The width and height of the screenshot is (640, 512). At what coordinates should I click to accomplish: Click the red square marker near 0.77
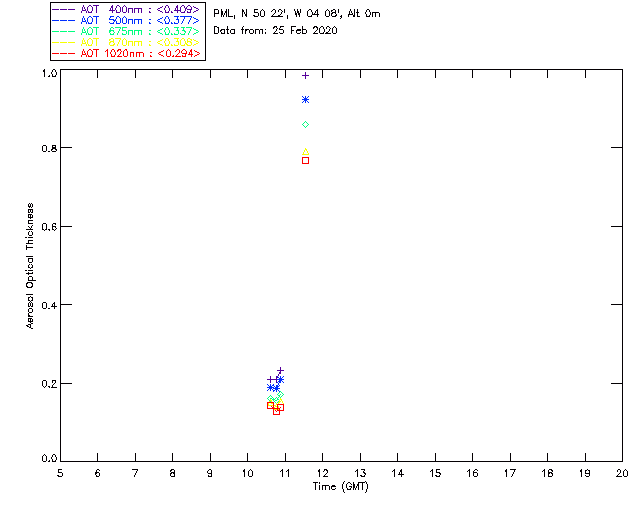(x=305, y=160)
